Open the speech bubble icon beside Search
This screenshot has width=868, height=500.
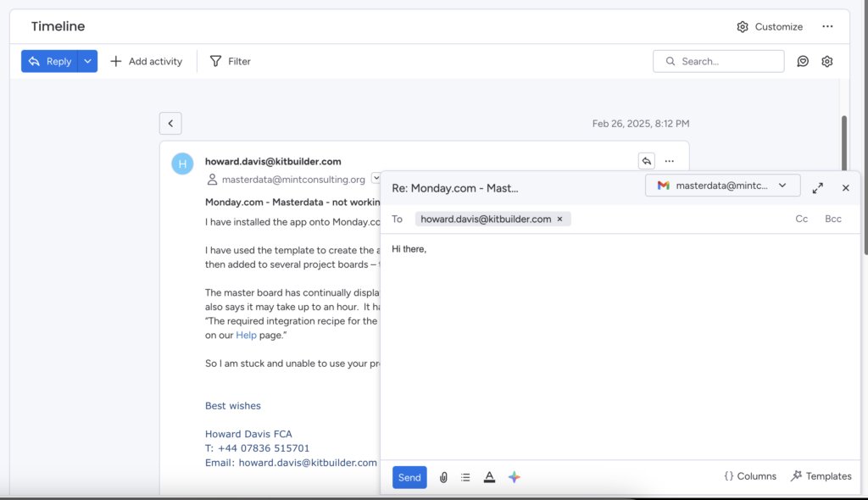click(803, 61)
